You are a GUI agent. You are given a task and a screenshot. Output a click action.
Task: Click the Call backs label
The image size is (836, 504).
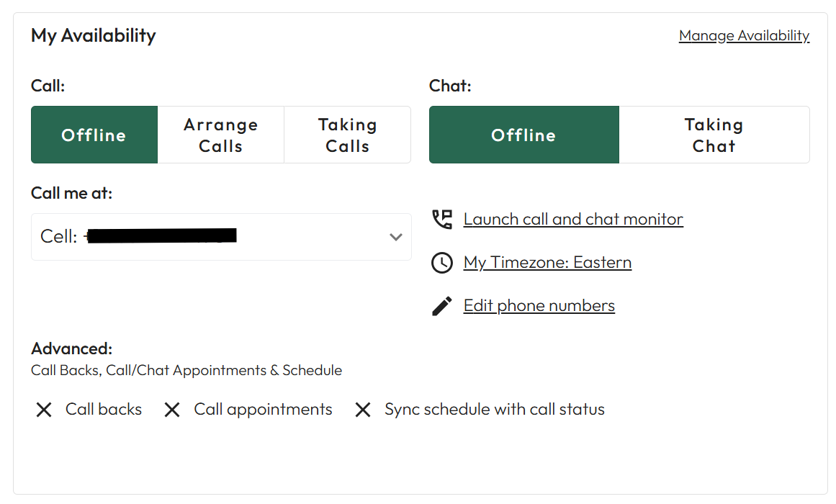pos(104,410)
